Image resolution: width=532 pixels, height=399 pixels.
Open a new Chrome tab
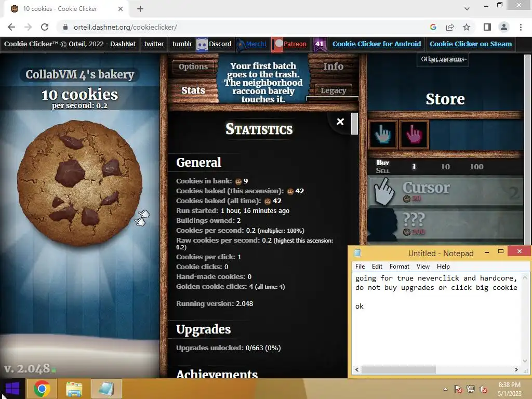[140, 9]
